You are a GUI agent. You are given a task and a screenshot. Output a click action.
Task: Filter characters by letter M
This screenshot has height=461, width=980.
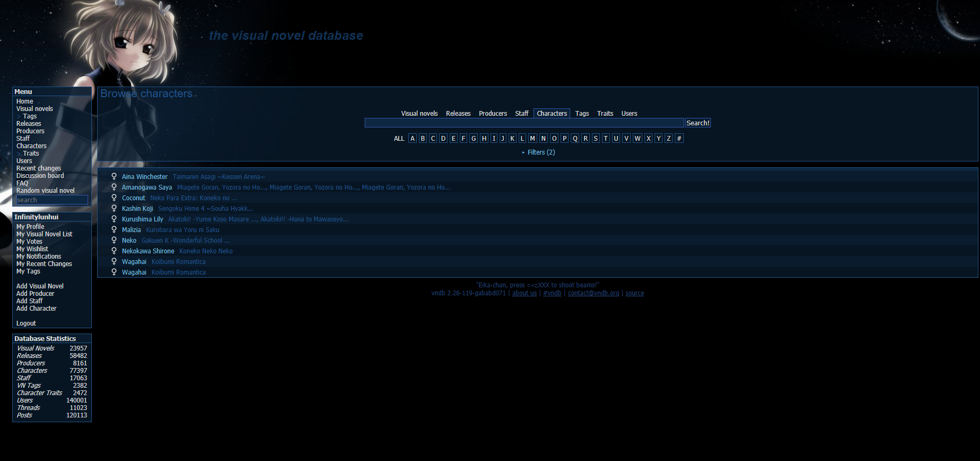click(x=532, y=138)
